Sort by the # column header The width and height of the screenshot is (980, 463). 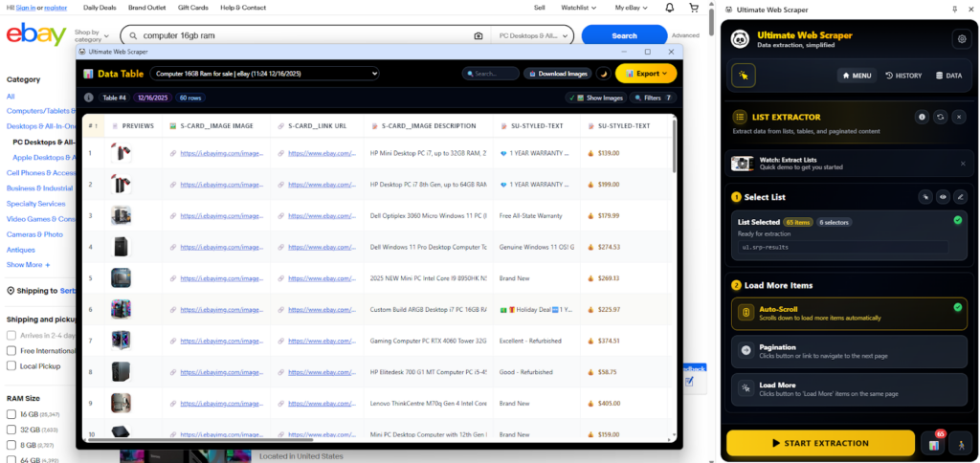coord(93,125)
